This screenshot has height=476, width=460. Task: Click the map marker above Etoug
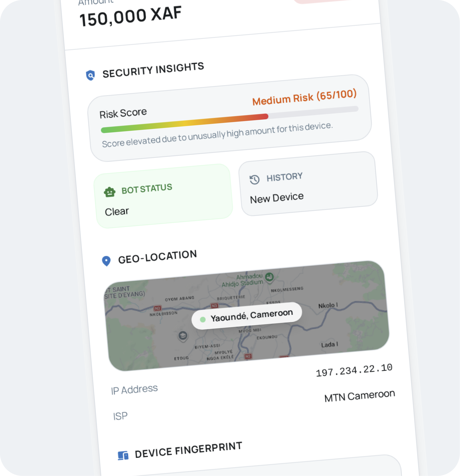[x=183, y=336]
